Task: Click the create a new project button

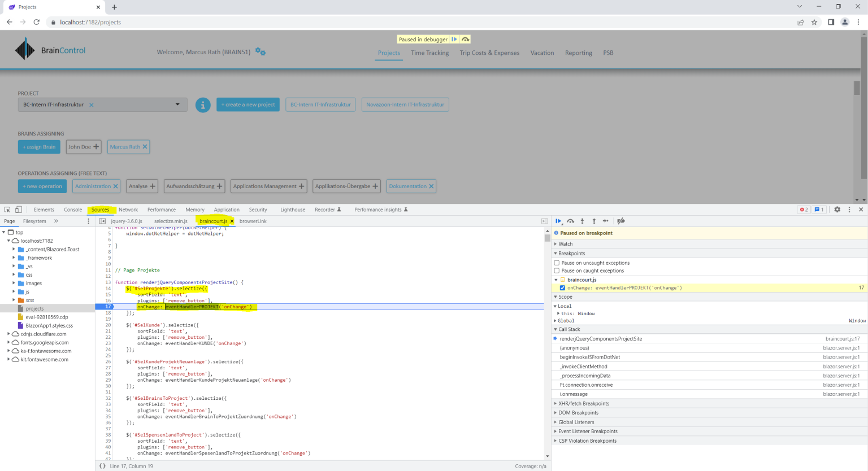Action: point(248,104)
